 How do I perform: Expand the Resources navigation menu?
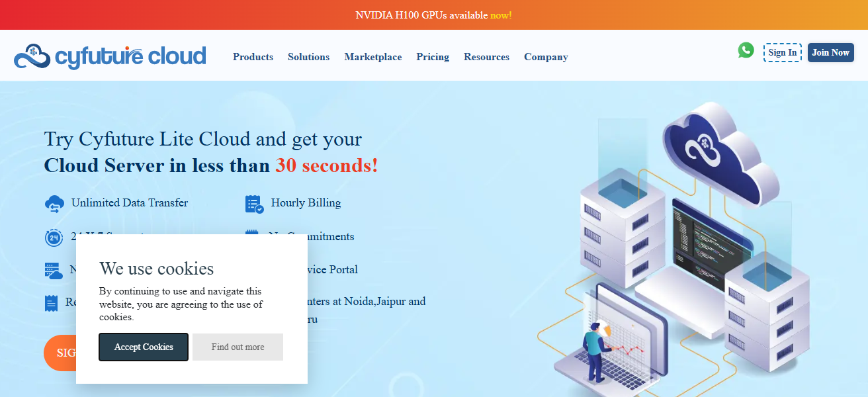point(486,57)
